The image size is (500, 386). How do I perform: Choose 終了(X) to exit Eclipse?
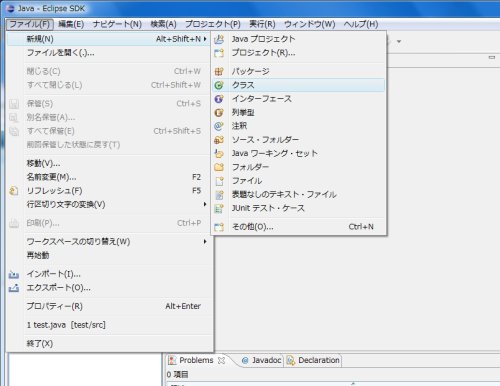110,343
